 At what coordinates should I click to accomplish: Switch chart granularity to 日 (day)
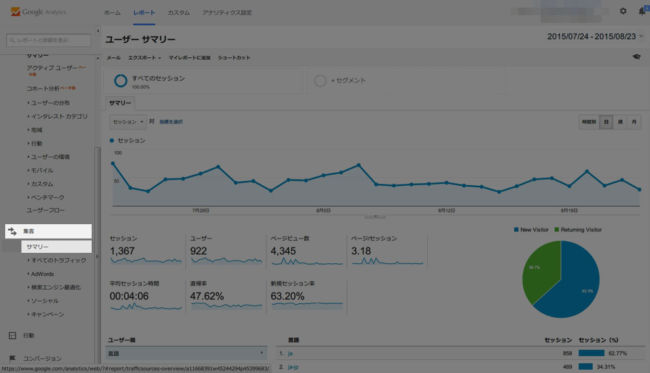(606, 122)
